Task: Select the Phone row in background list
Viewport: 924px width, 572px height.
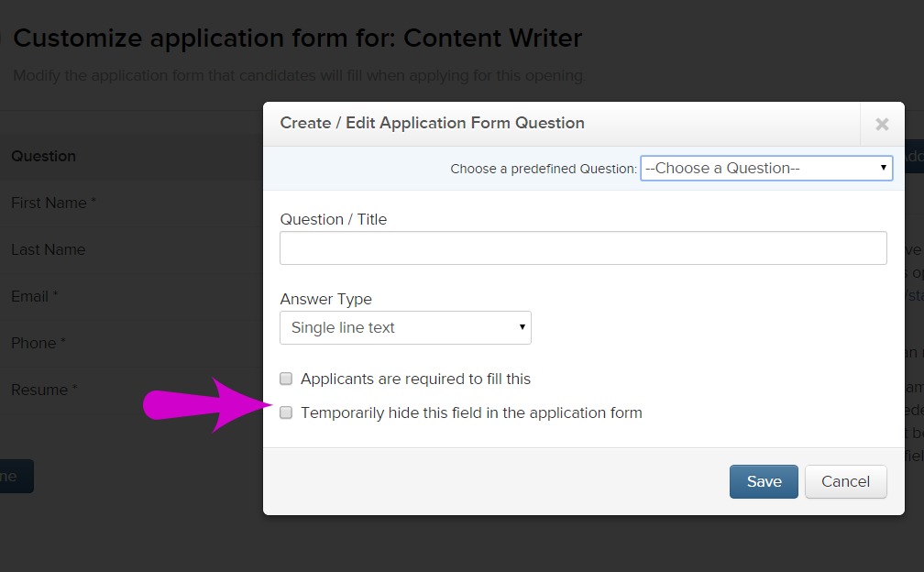Action: click(x=131, y=343)
